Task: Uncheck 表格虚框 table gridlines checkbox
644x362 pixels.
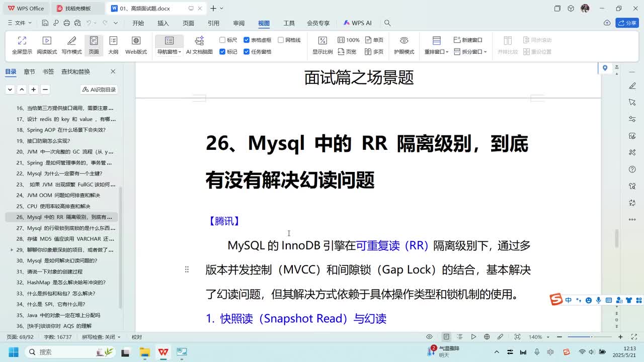Action: coord(247,40)
